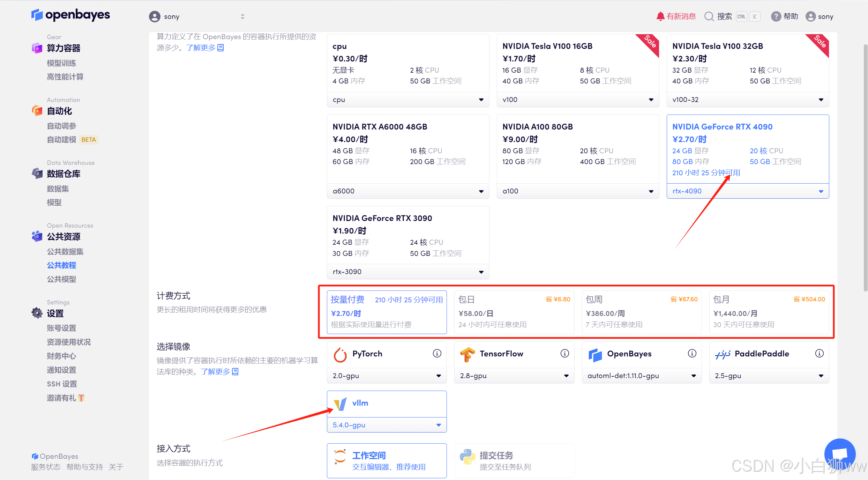Click the openbayes logo icon
The height and width of the screenshot is (480, 868).
(37, 15)
